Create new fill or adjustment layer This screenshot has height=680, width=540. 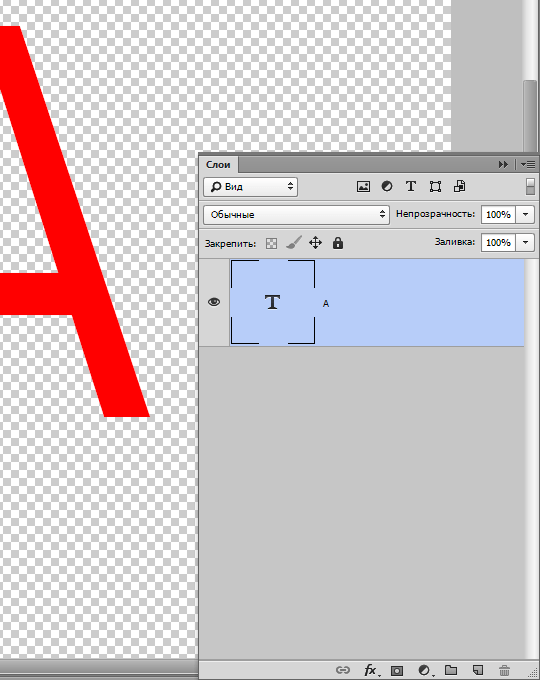coord(424,670)
